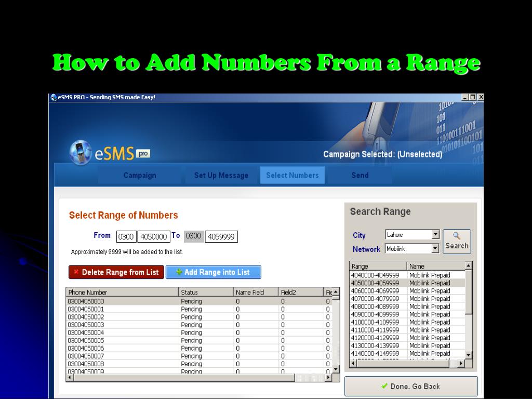Select range 4140000-4149999

407,353
